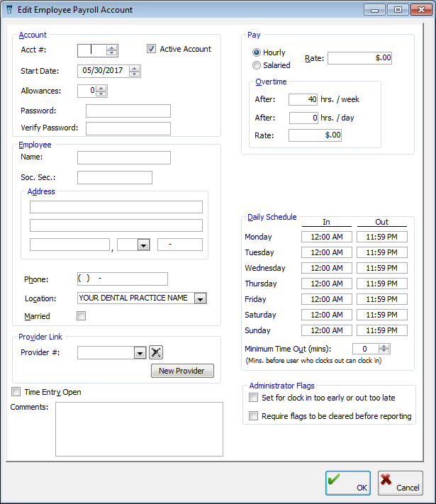
Task: Click the hourly pay Rate field
Action: (360, 58)
